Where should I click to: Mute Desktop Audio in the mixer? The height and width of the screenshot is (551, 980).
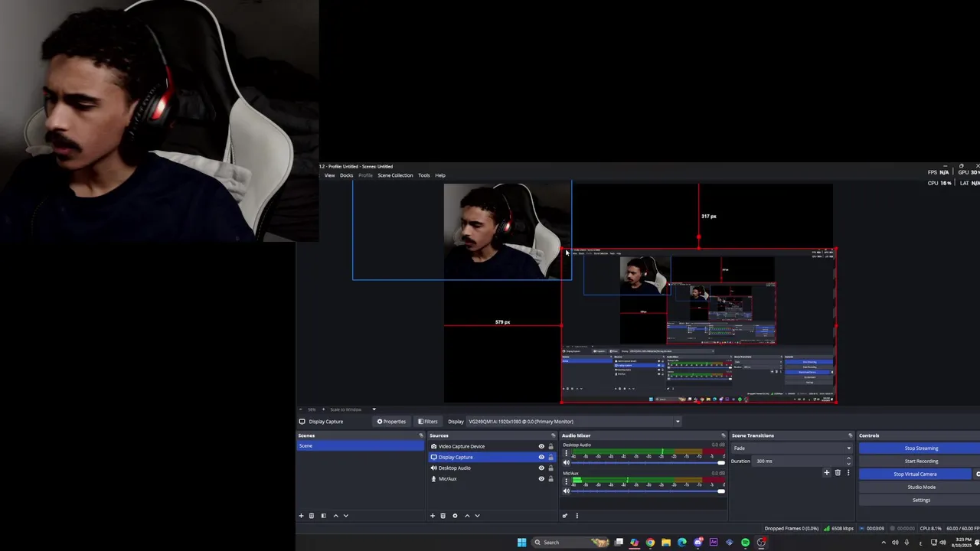567,463
